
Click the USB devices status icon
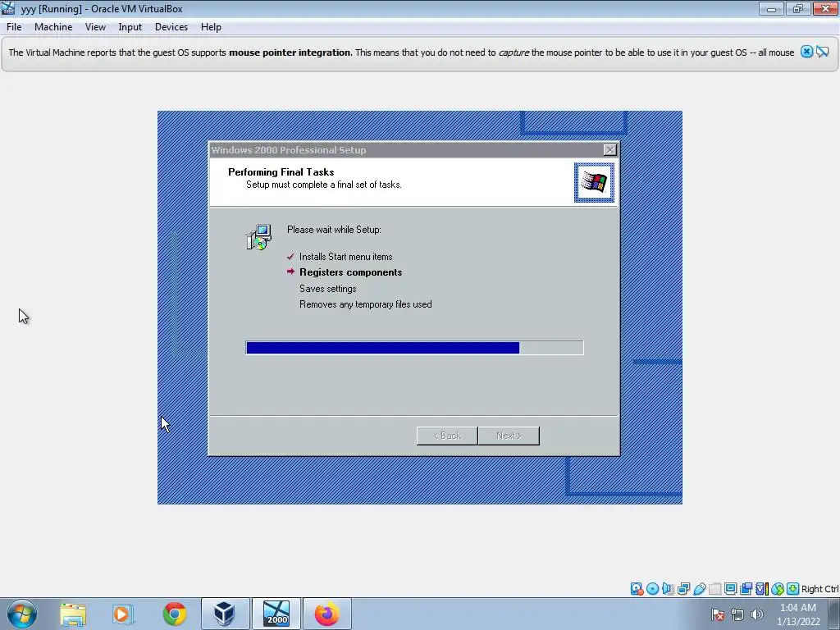[699, 589]
